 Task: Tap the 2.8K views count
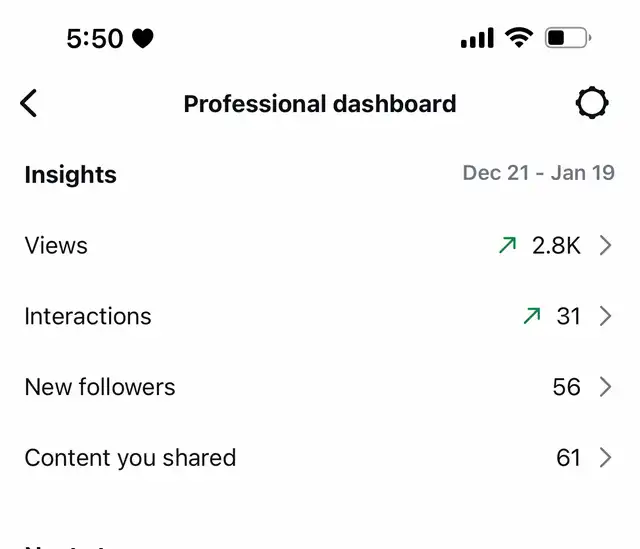pos(556,246)
